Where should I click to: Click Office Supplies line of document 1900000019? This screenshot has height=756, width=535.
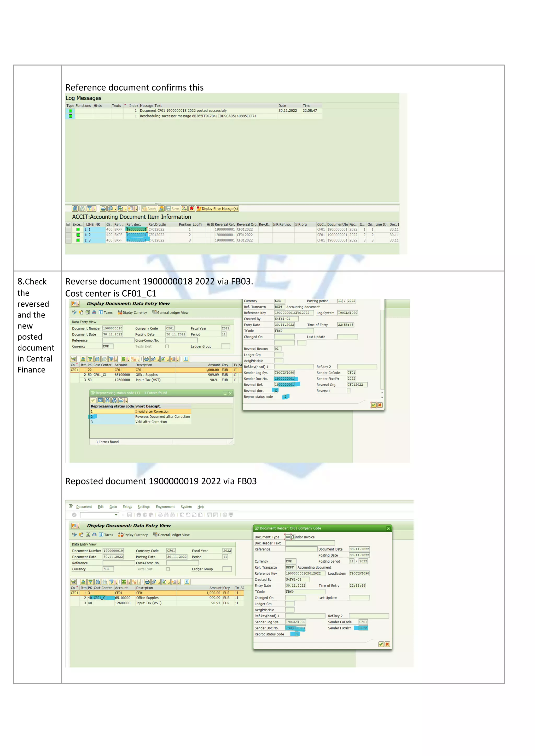click(x=157, y=598)
